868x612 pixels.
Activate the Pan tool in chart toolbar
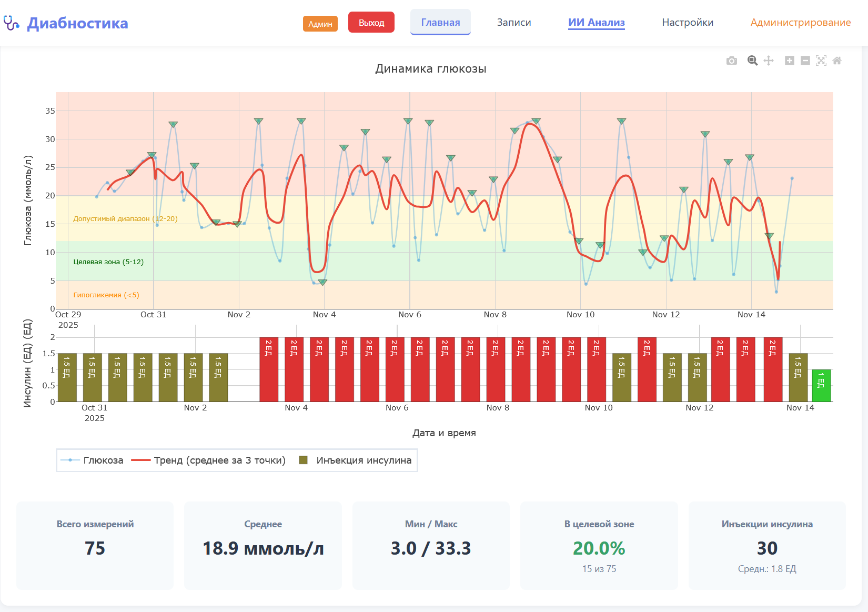769,61
